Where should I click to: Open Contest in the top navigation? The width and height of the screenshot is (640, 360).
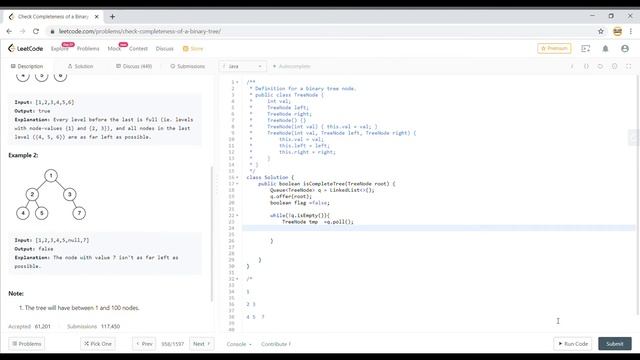[x=138, y=49]
